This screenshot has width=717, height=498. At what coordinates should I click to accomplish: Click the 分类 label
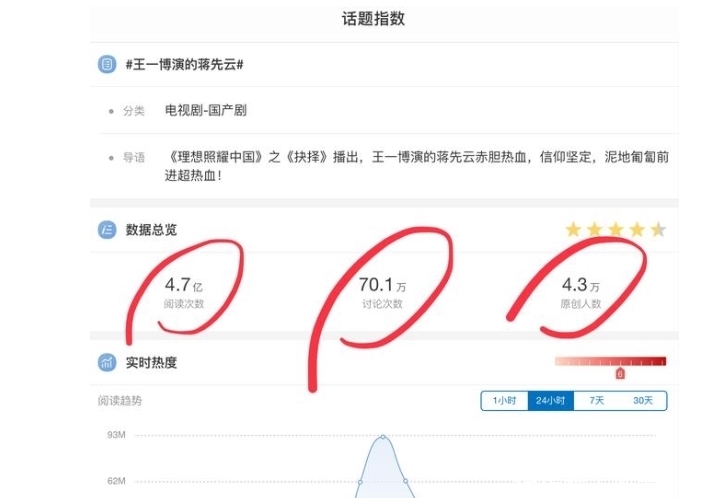click(134, 111)
